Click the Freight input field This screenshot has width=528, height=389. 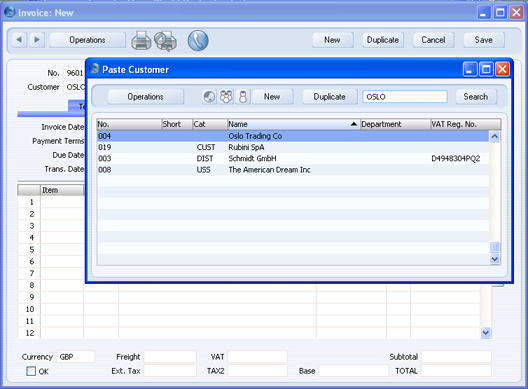click(x=170, y=357)
